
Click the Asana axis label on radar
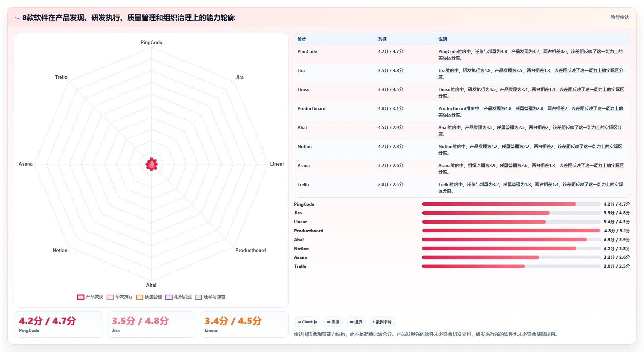click(25, 164)
